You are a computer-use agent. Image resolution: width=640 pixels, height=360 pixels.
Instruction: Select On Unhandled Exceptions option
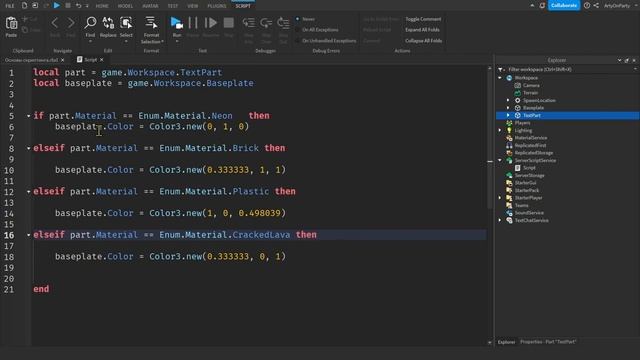click(x=326, y=41)
